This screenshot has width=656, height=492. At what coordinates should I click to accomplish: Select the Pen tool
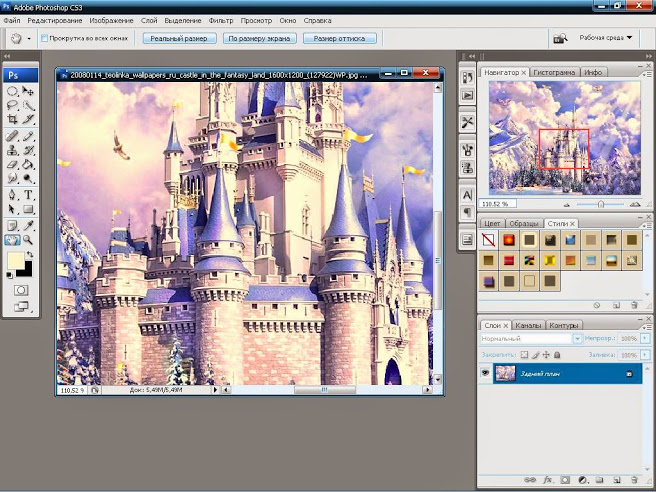13,195
